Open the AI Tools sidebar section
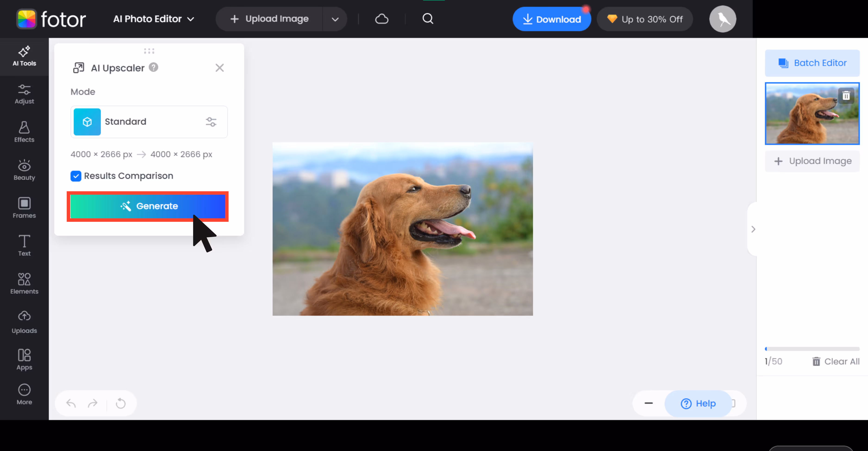This screenshot has width=868, height=451. tap(24, 56)
